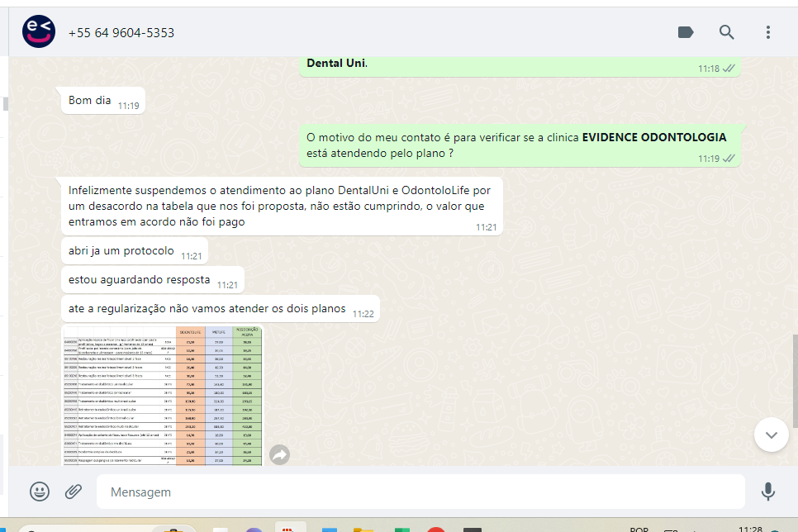798x532 pixels.
Task: Open the three-dot chat menu
Action: point(768,32)
